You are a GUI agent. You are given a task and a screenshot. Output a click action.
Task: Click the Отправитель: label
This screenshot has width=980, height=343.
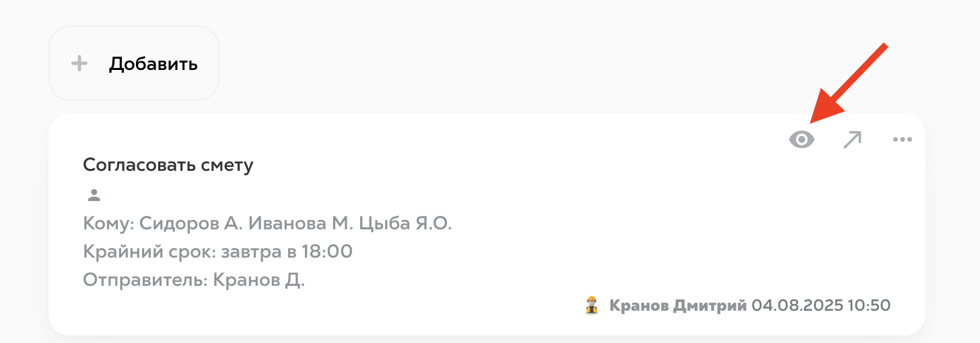[x=145, y=280]
